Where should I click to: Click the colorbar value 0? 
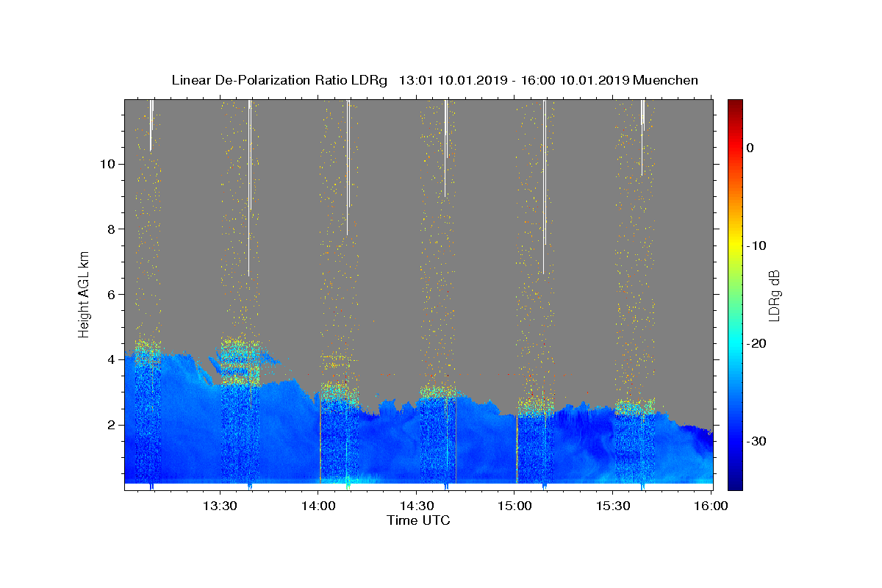point(750,148)
